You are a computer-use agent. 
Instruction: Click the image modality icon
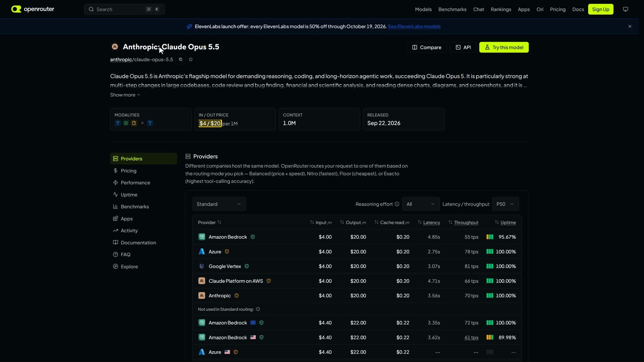point(126,123)
